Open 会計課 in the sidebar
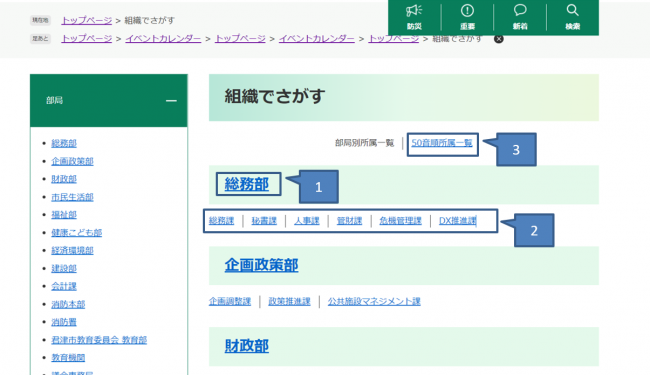 (64, 286)
